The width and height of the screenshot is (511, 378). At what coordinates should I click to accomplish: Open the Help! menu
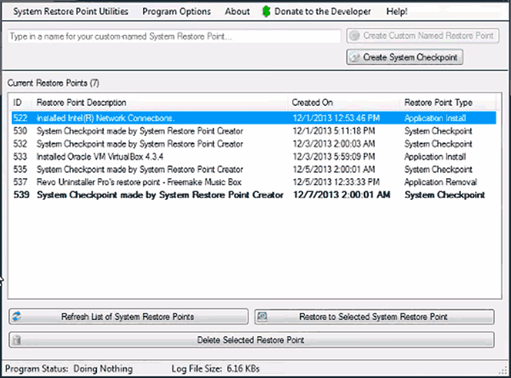pyautogui.click(x=397, y=11)
